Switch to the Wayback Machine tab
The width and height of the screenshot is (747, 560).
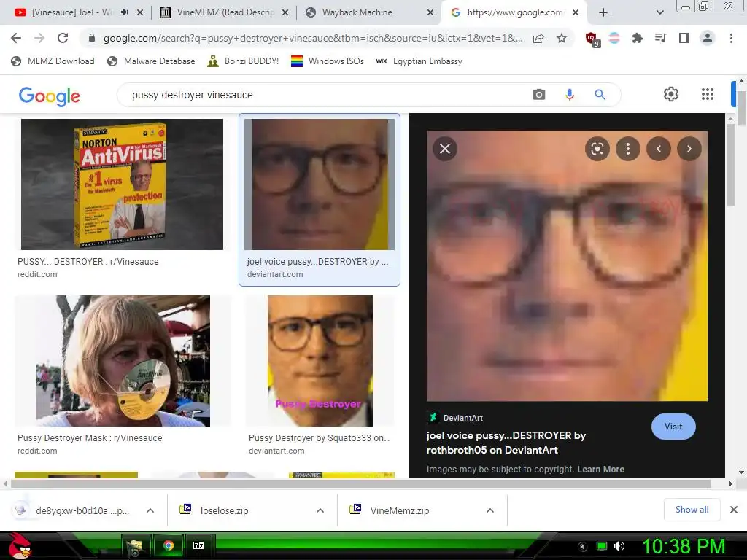click(x=357, y=12)
